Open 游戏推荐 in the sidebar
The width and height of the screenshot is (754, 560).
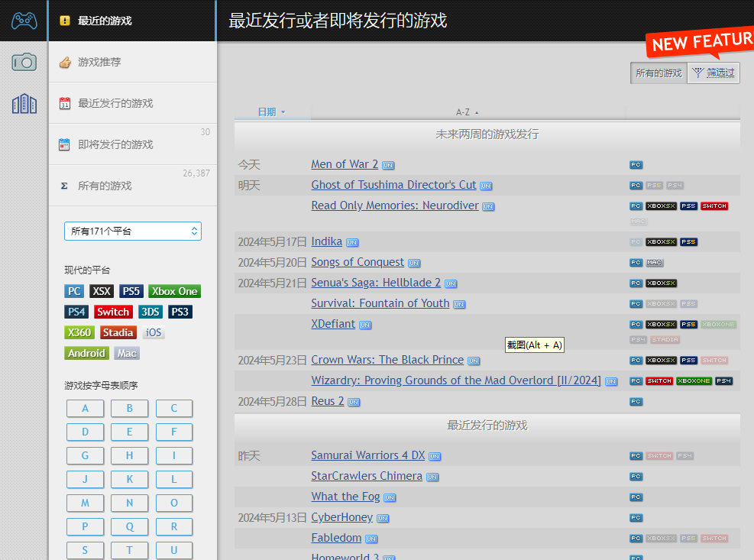[133, 62]
